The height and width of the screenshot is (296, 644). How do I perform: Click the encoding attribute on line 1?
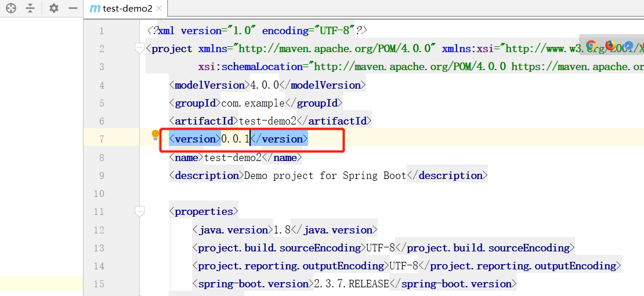(x=309, y=31)
